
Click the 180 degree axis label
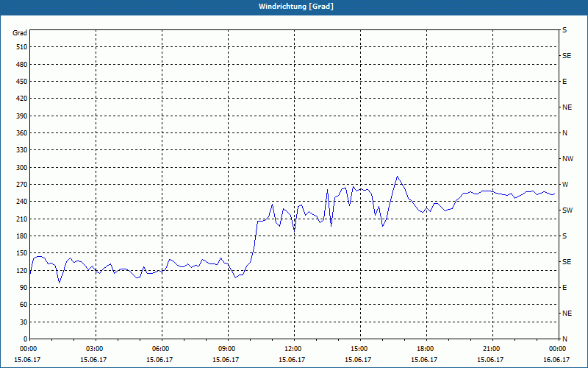22,236
